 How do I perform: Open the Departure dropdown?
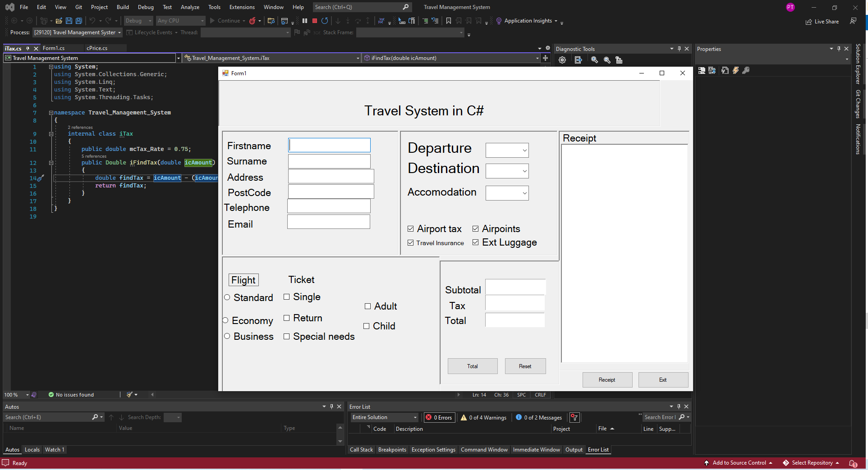coord(524,151)
